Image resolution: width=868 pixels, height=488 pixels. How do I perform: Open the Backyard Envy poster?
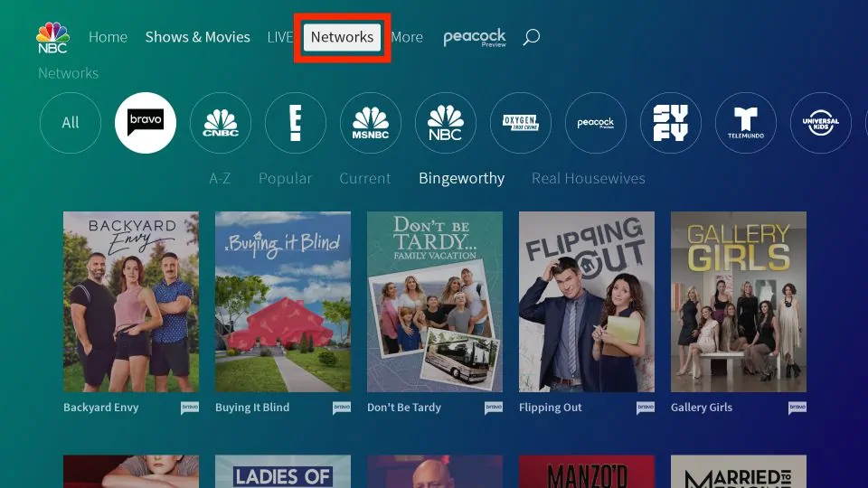131,302
